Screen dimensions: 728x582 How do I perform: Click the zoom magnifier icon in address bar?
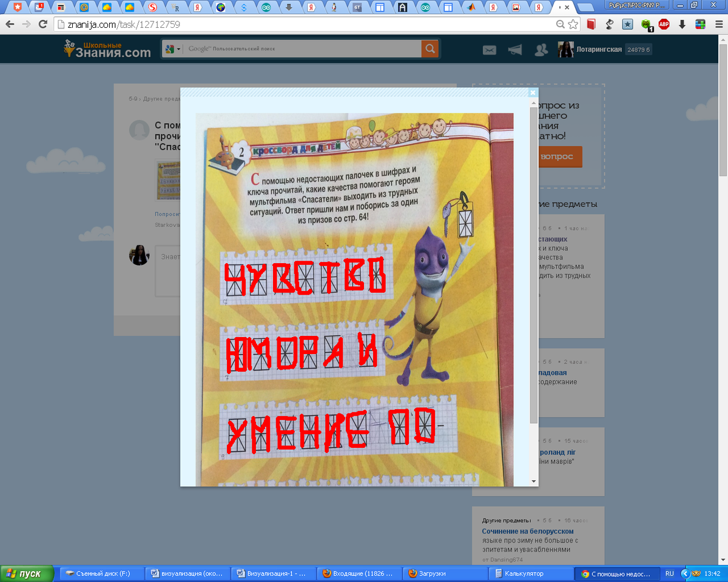[561, 25]
